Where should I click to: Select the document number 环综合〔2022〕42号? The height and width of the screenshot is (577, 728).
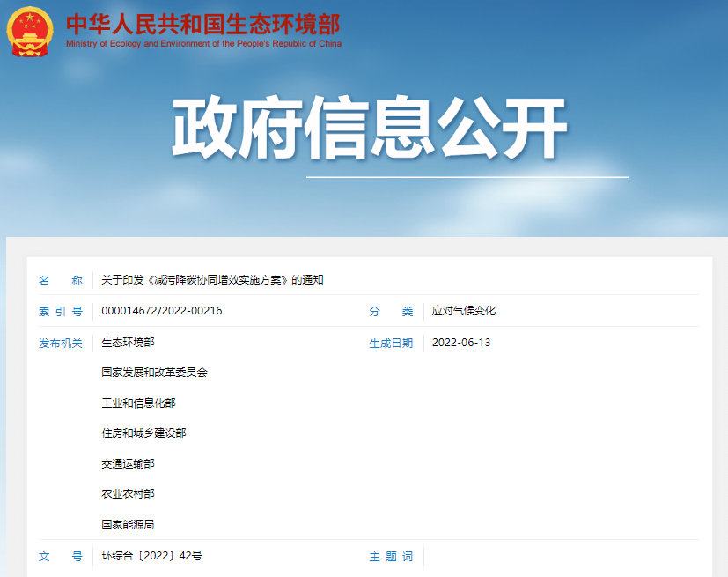click(x=150, y=554)
